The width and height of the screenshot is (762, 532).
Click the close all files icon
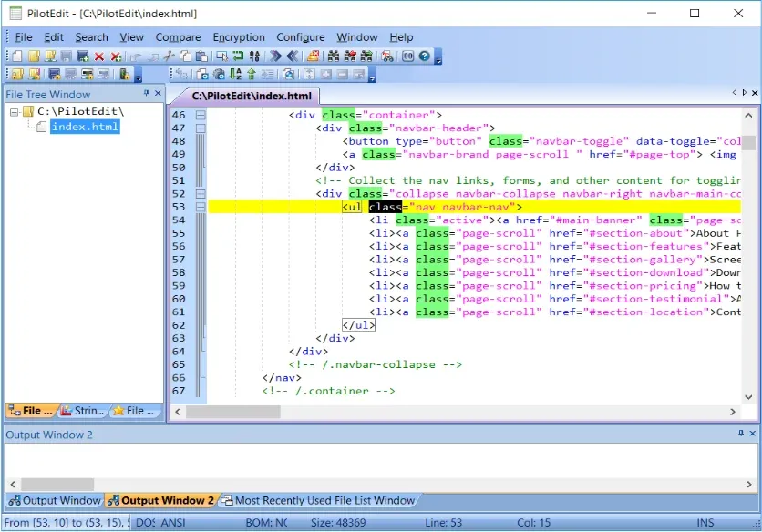tap(116, 56)
